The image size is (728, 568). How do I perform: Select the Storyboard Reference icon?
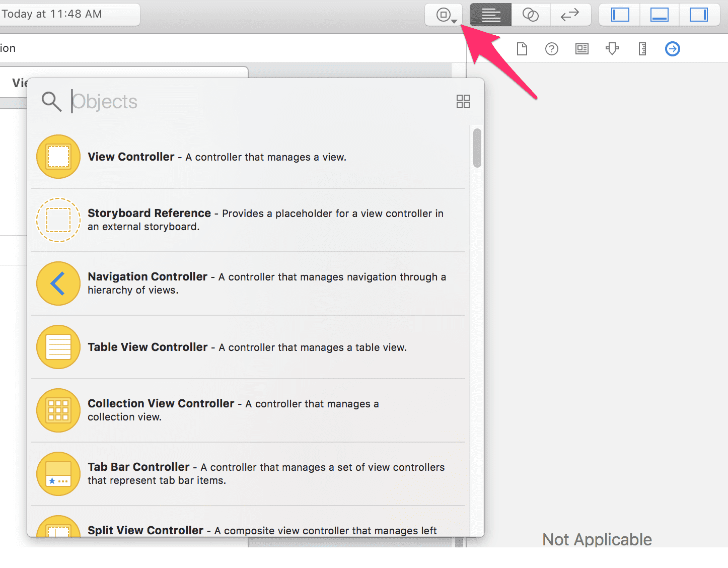[x=58, y=220]
